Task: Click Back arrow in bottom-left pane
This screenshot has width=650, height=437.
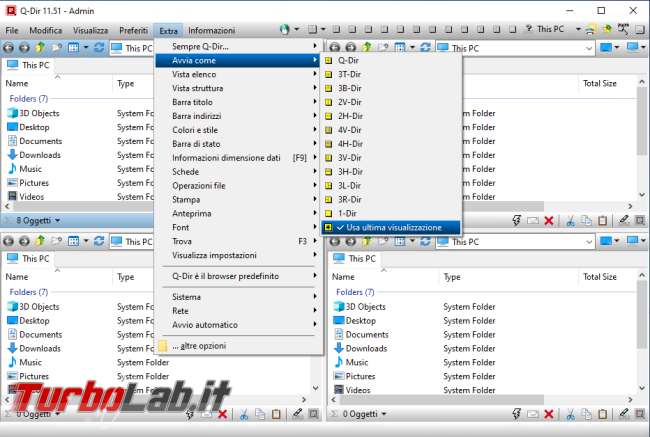Action: [8, 241]
